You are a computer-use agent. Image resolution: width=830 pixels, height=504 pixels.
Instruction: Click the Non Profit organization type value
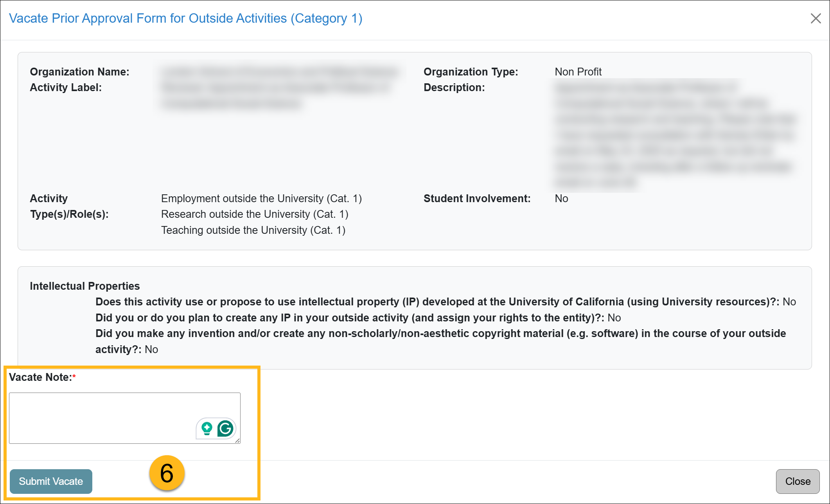tap(578, 72)
